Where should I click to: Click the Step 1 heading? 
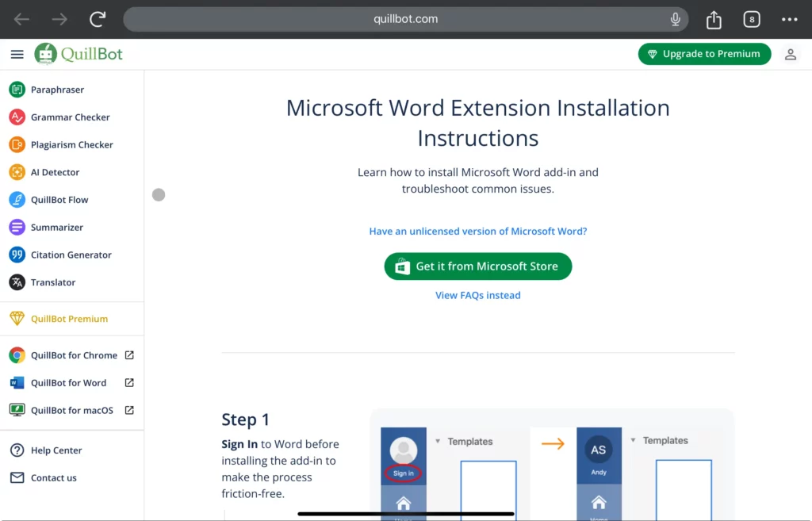pos(246,419)
